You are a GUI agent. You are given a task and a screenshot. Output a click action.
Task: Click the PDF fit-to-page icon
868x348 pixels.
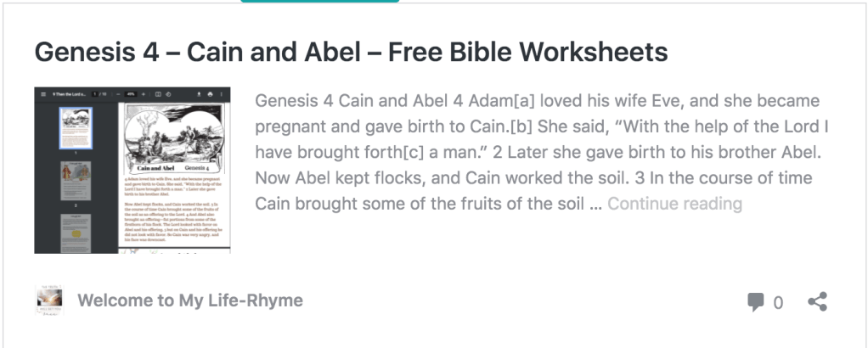click(x=158, y=94)
